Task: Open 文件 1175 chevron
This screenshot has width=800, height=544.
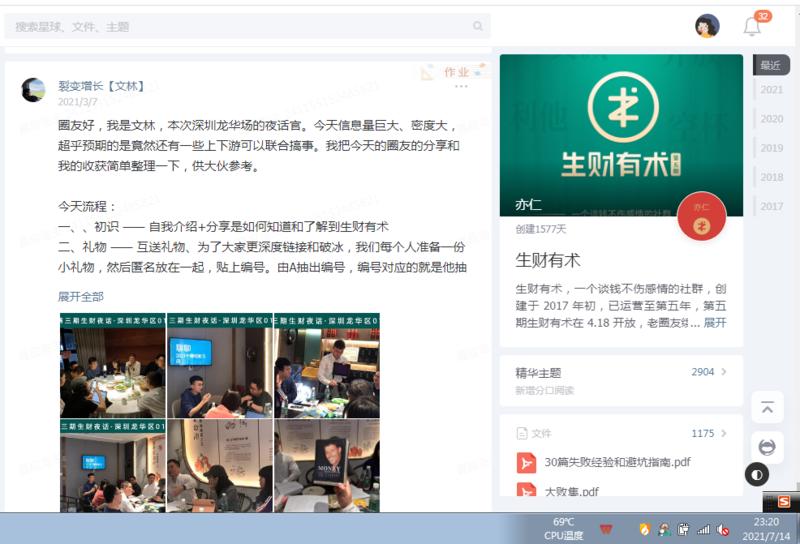Action: click(x=723, y=433)
